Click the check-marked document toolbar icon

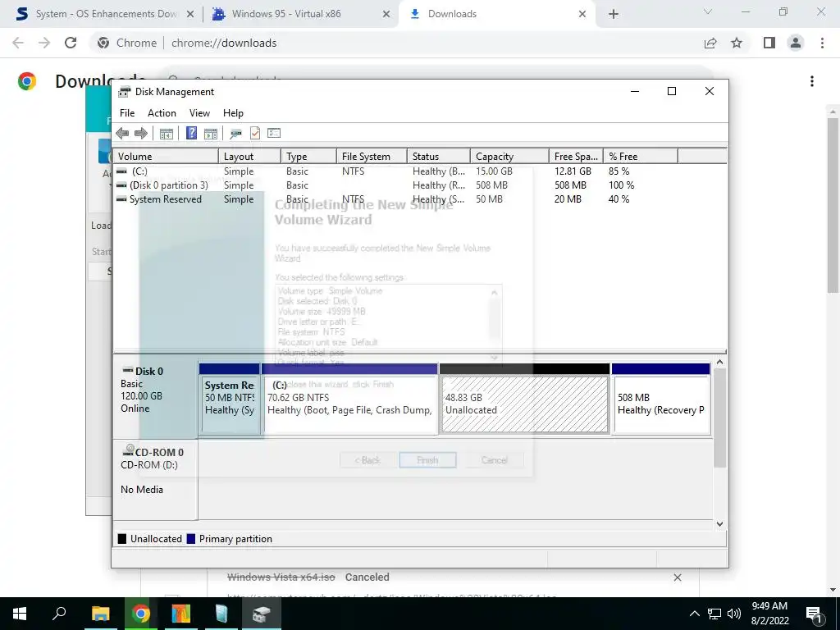[255, 133]
